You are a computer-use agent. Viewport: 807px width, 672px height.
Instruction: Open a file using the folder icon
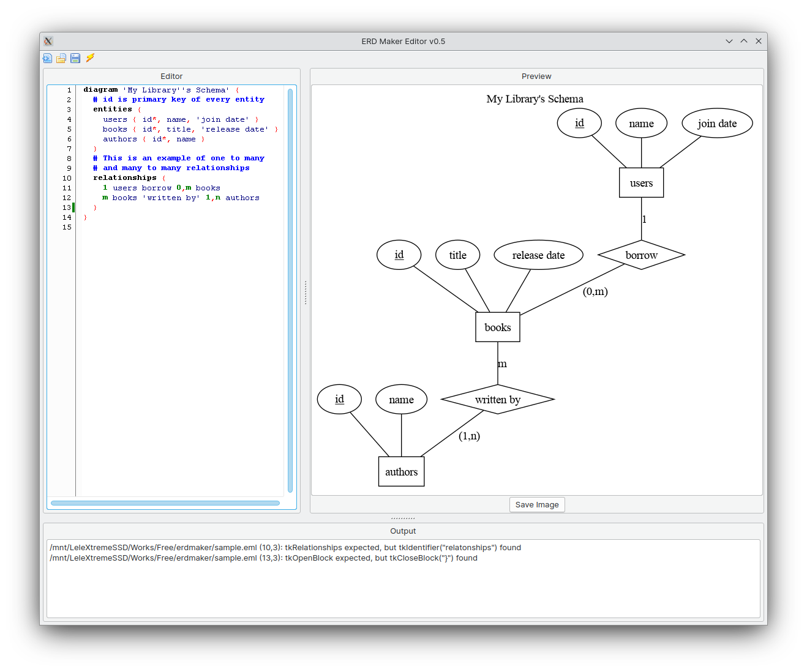[61, 58]
